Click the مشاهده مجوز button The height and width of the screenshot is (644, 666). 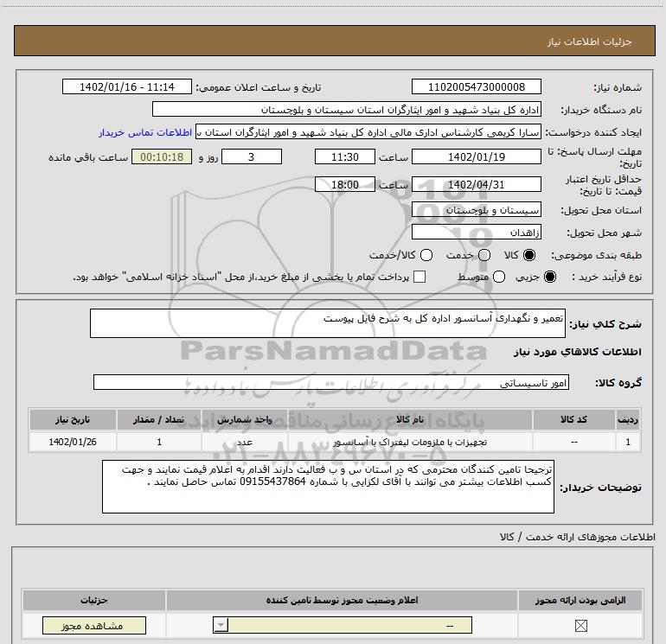point(94,625)
